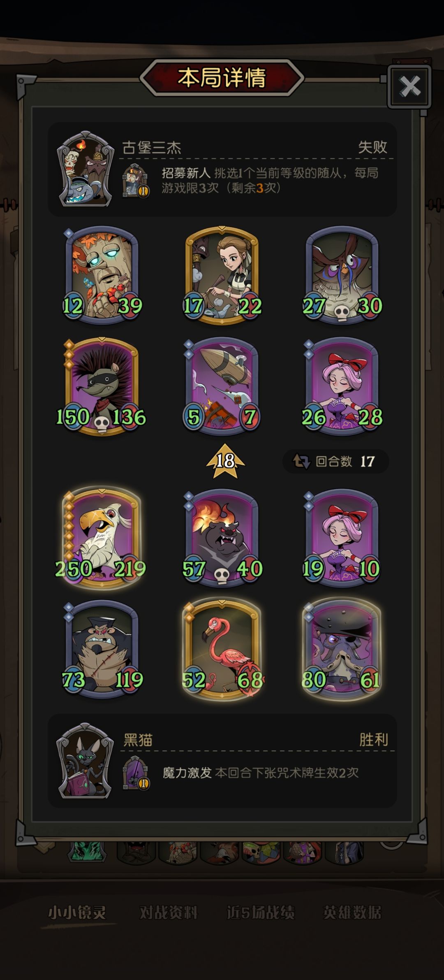Click the 黑猫 hero portrait
This screenshot has height=980, width=444.
coord(85,761)
